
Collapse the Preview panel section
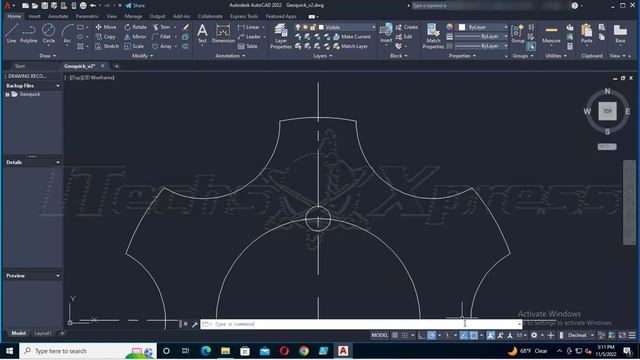58,276
